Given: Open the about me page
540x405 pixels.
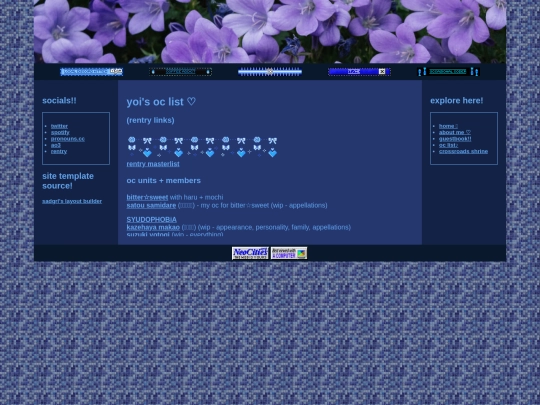Looking at the screenshot, I should [455, 132].
